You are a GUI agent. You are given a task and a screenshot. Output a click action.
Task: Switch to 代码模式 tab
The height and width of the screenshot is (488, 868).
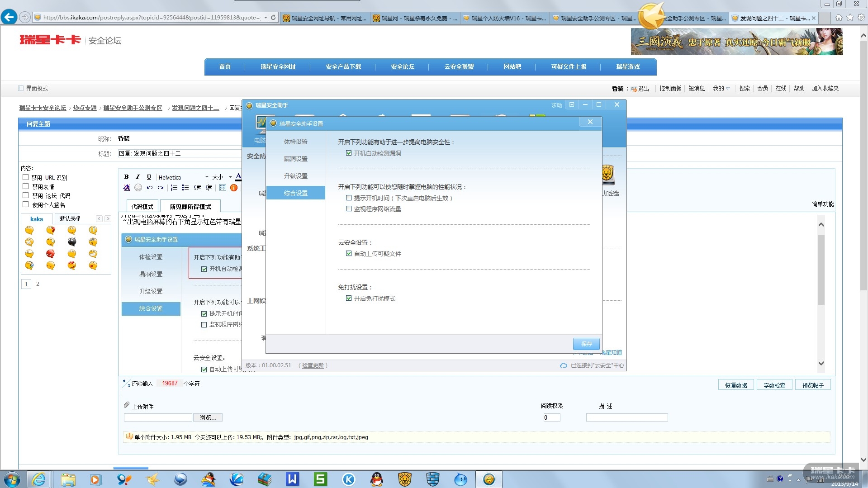click(142, 207)
